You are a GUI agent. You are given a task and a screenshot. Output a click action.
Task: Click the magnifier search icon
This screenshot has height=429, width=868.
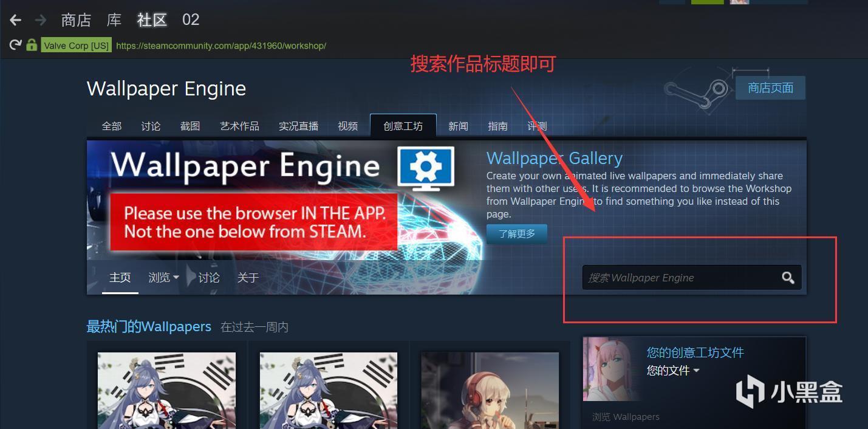click(788, 278)
